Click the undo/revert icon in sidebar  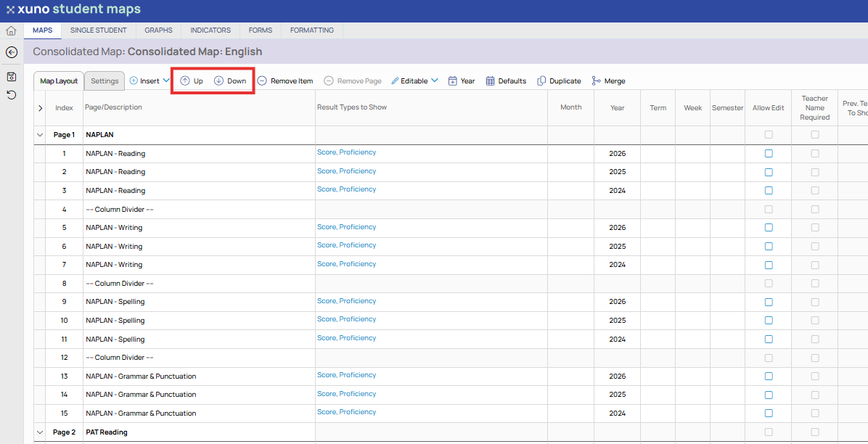tap(12, 95)
